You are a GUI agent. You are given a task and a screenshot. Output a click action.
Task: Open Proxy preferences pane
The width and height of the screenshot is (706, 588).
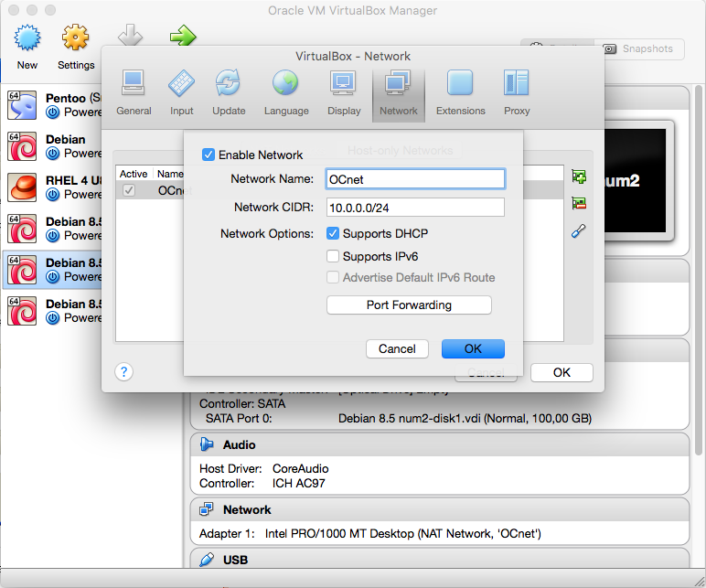(x=517, y=93)
